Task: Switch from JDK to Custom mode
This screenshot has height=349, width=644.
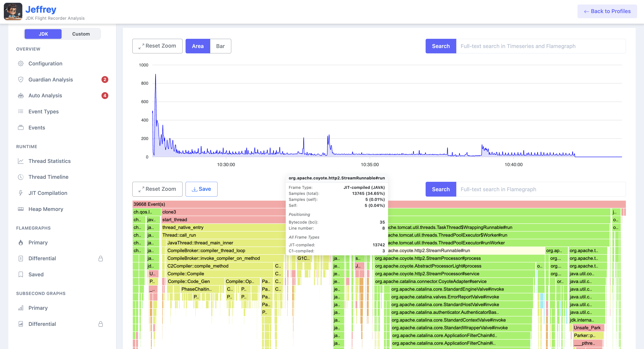Action: pyautogui.click(x=81, y=34)
